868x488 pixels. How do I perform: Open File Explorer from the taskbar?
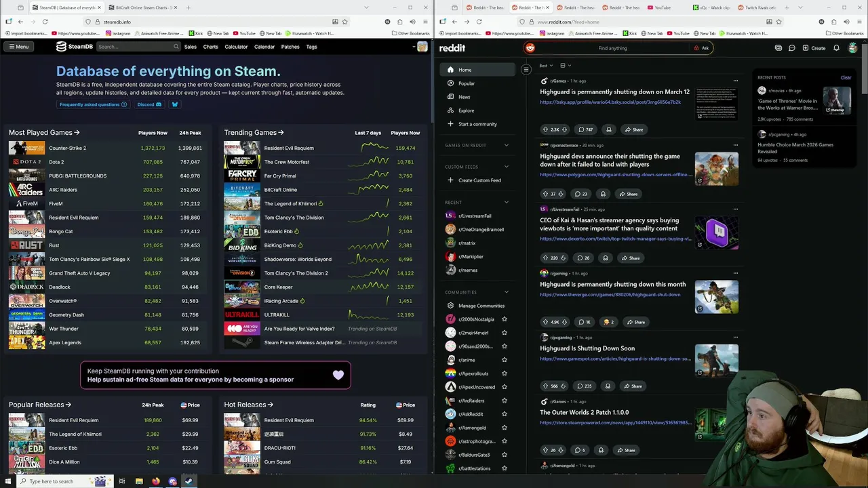139,481
